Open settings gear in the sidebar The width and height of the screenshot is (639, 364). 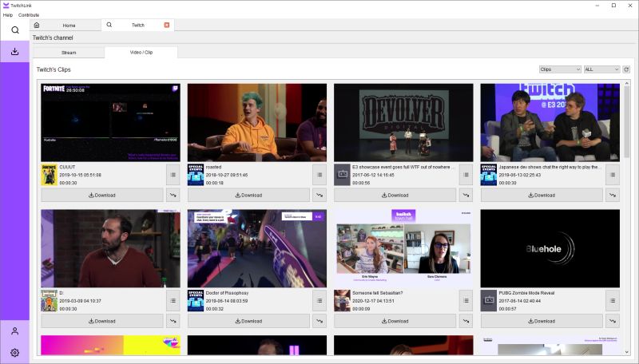(14, 353)
